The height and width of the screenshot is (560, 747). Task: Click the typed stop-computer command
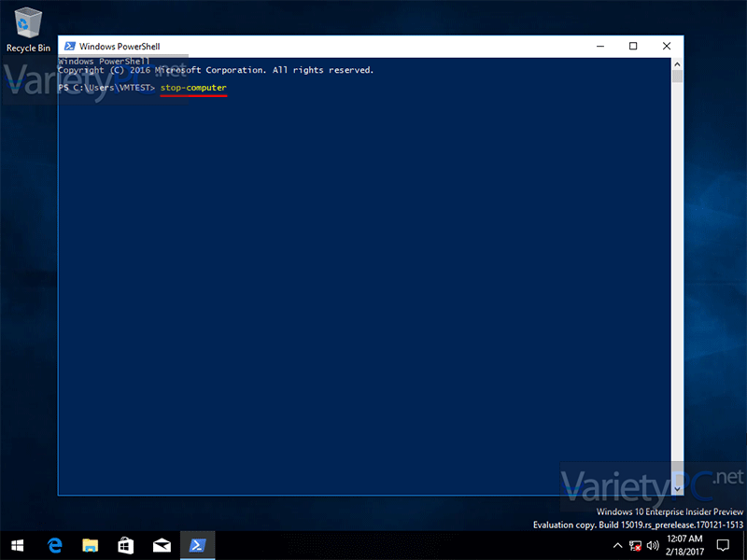click(x=193, y=88)
